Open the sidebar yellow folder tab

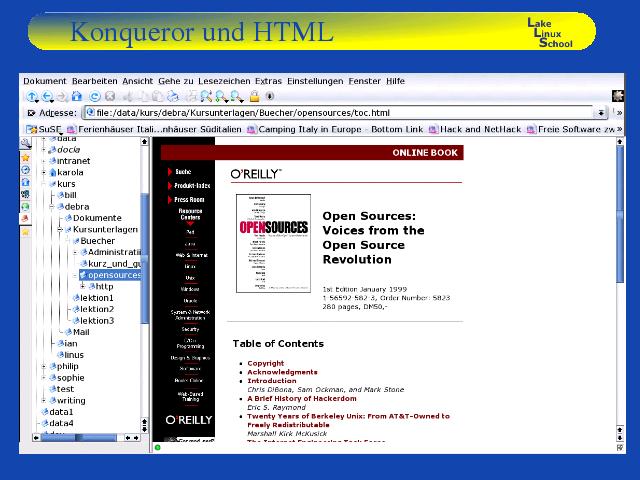pos(25,232)
